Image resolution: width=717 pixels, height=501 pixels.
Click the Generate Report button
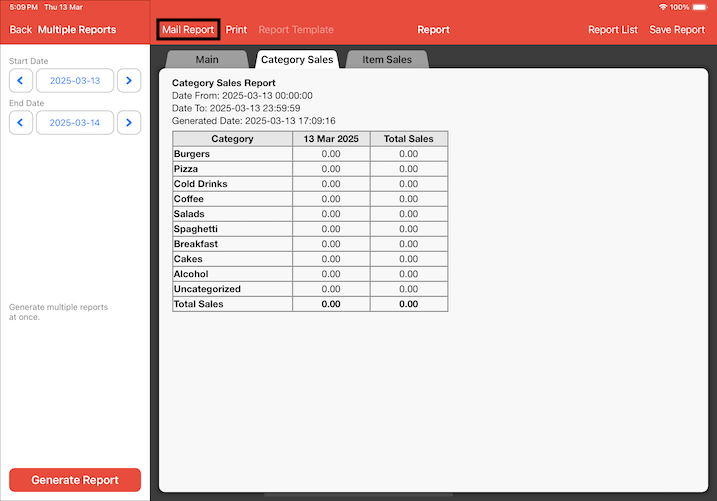75,480
